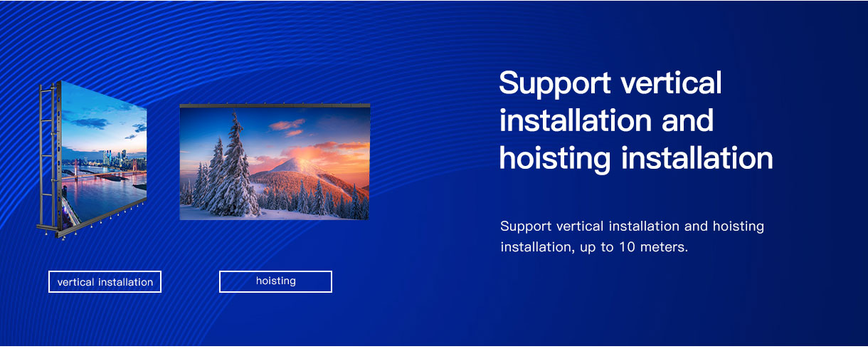Click the "Support vertical" heading line
868x349 pixels.
coord(610,83)
